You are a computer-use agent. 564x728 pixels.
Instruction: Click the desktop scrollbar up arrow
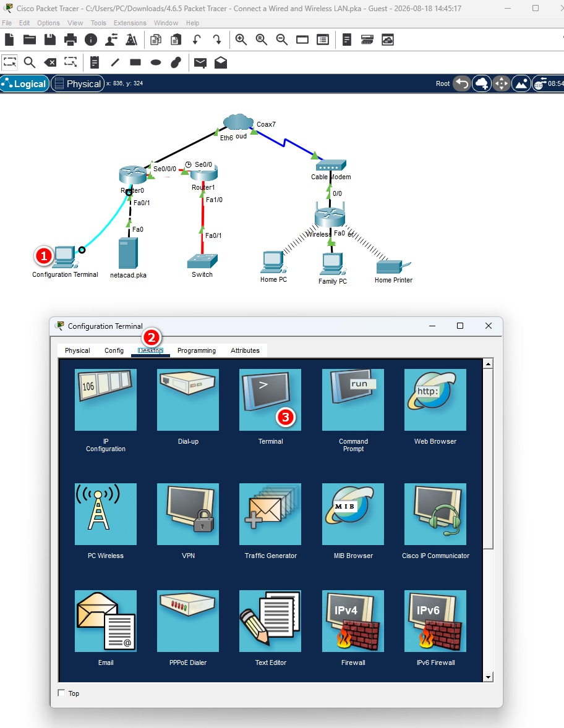point(488,363)
